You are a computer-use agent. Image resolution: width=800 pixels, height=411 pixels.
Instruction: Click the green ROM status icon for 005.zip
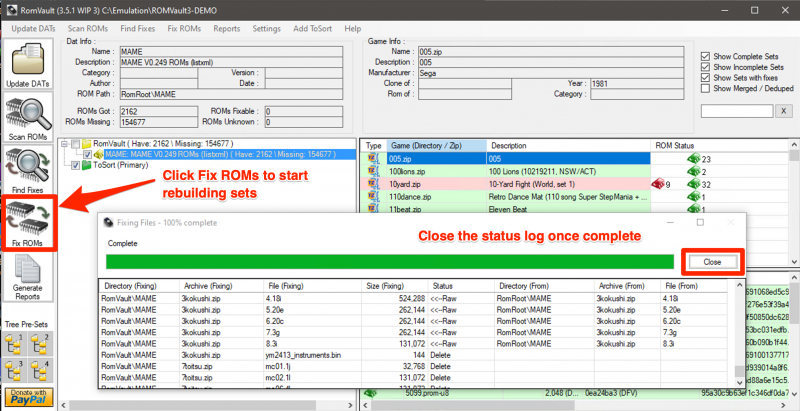693,159
